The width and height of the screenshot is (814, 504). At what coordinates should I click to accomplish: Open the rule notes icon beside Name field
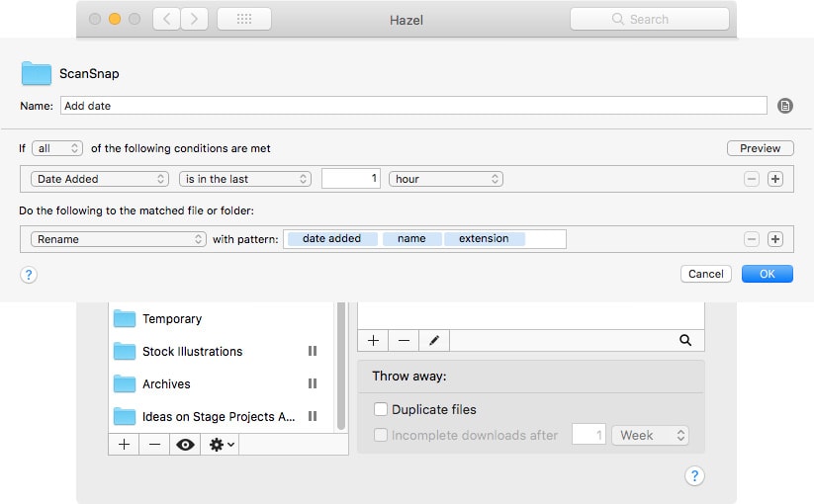coord(785,106)
